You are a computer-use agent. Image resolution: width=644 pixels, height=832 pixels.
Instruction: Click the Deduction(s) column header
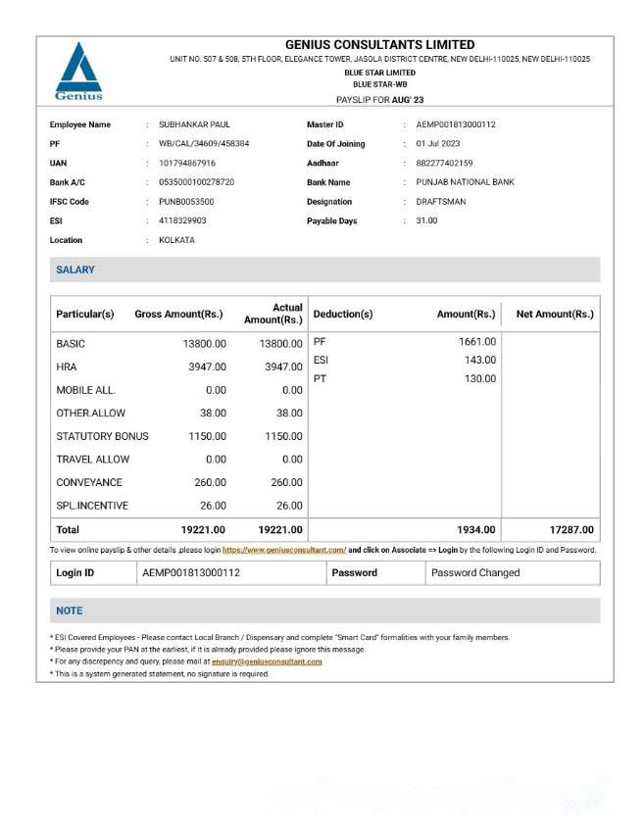click(343, 315)
